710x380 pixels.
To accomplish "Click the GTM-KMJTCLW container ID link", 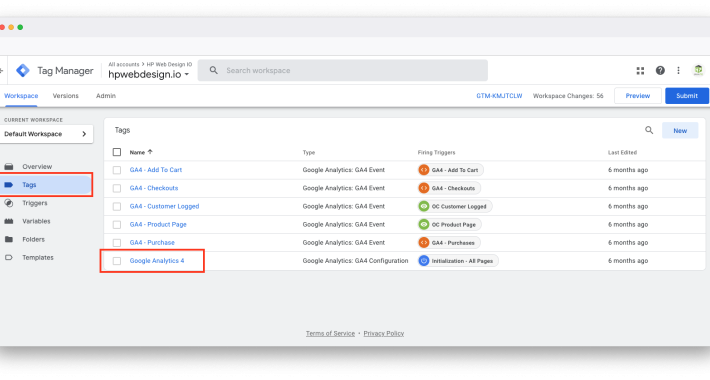I will click(x=499, y=96).
